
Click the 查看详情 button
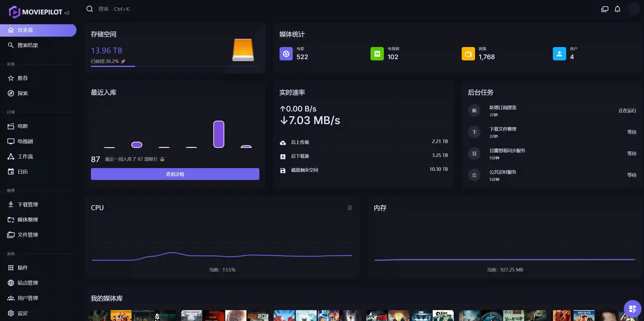[x=175, y=174]
